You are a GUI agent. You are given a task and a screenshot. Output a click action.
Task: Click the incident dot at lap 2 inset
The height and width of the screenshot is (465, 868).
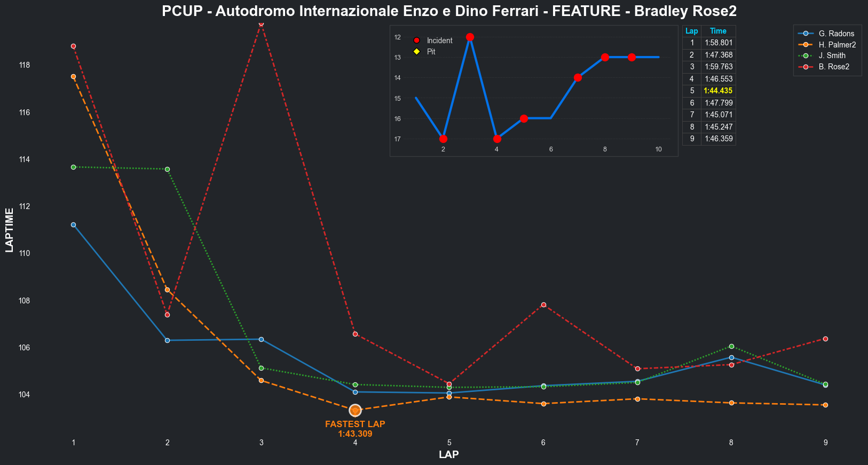pos(443,139)
